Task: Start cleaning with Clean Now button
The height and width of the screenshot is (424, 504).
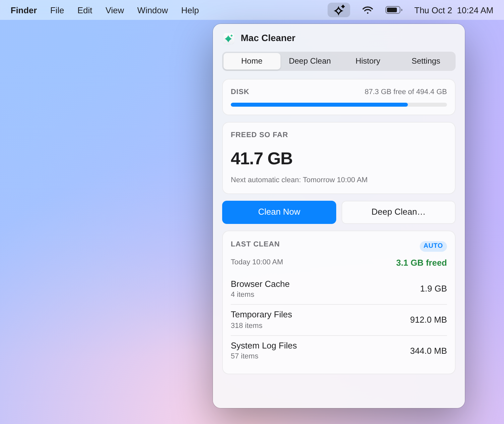Action: tap(279, 212)
